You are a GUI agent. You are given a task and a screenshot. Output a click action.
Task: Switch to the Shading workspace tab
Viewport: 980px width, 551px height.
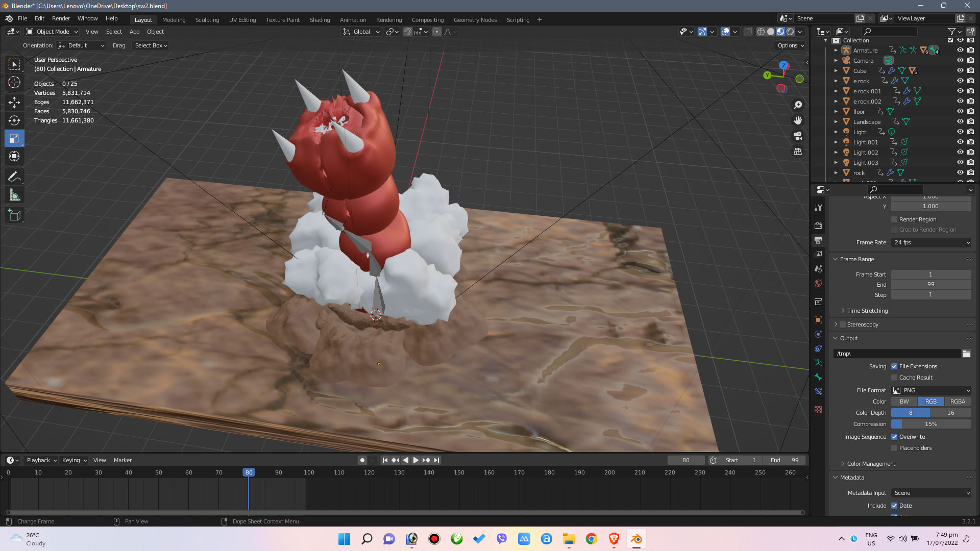click(x=320, y=20)
